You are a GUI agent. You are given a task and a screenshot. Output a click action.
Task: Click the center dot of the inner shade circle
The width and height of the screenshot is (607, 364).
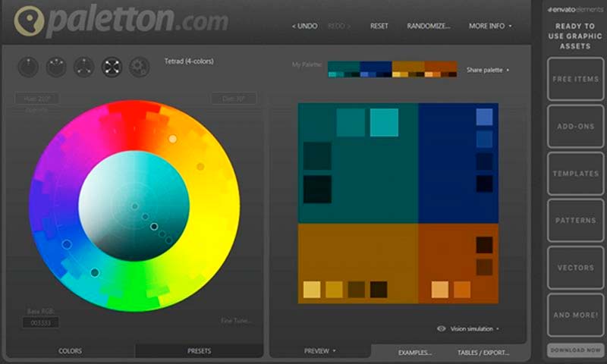[135, 206]
